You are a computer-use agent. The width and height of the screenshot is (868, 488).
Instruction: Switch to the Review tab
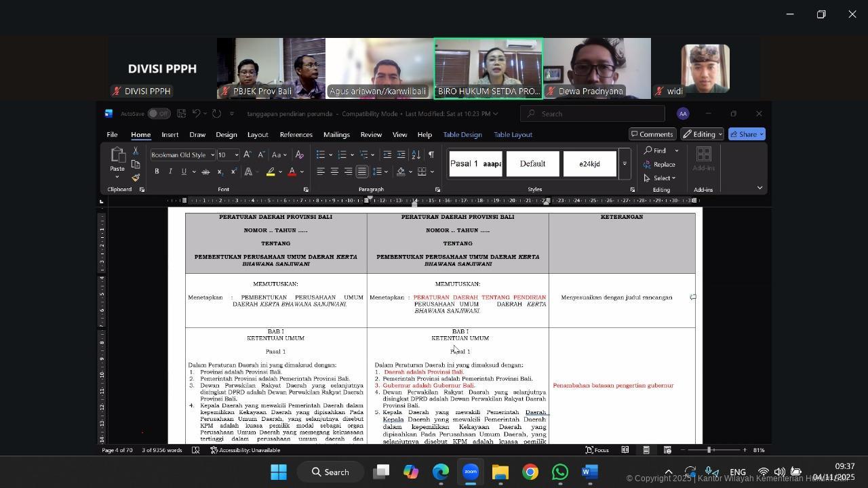(371, 135)
